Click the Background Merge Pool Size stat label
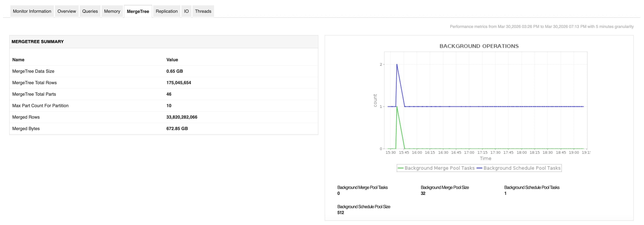Image resolution: width=644 pixels, height=225 pixels. point(445,187)
